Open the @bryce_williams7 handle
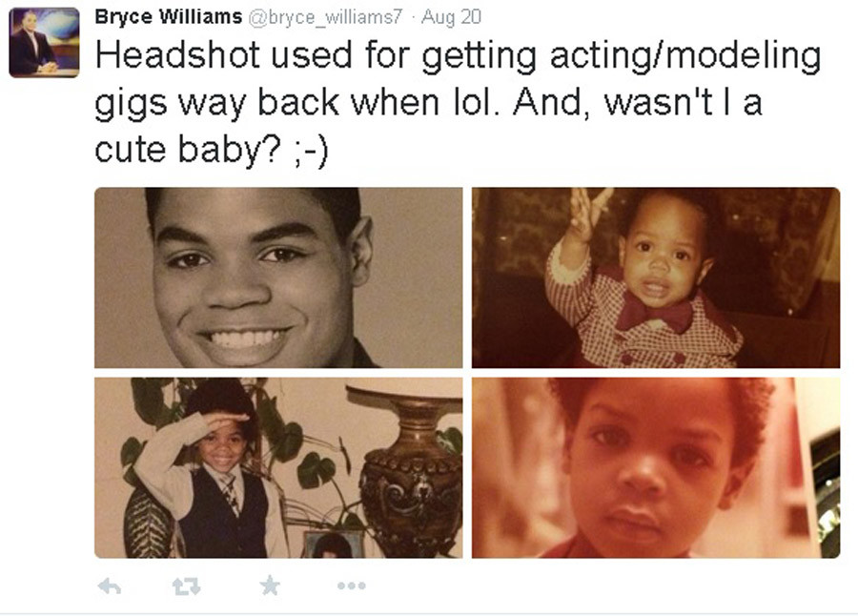Viewport: 858px width, 616px height. click(326, 17)
